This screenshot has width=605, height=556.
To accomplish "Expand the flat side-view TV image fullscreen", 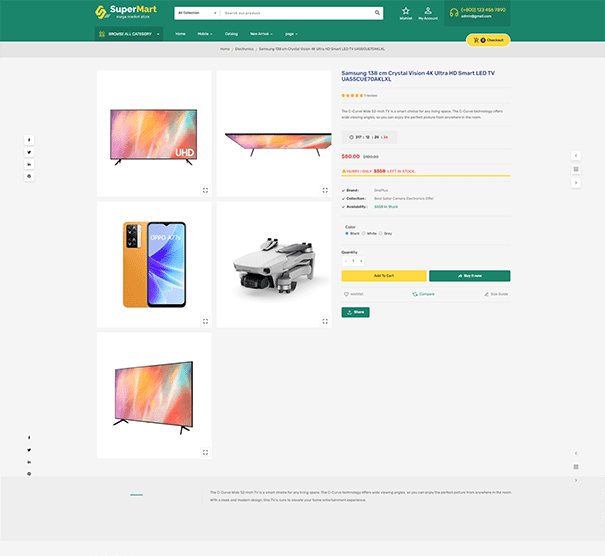I will [325, 190].
